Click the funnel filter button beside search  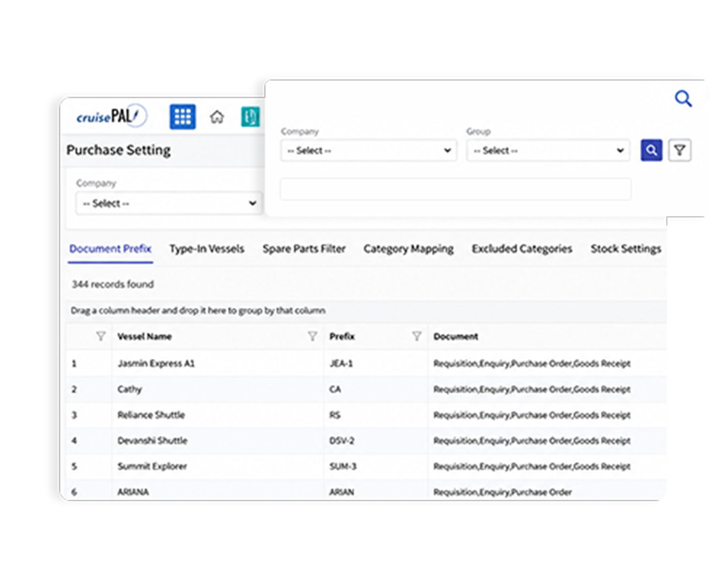(x=679, y=150)
